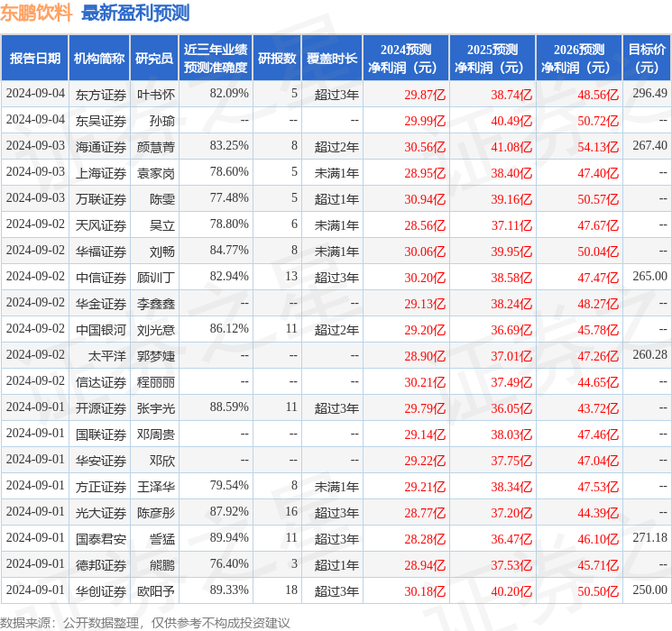The width and height of the screenshot is (672, 631).
Task: Click the 华金证券 institution cell
Action: click(101, 304)
